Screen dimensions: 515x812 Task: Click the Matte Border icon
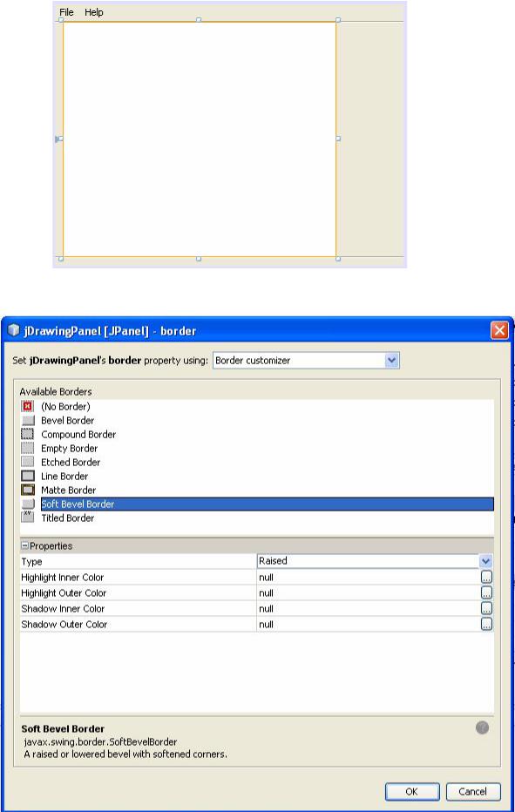click(28, 490)
